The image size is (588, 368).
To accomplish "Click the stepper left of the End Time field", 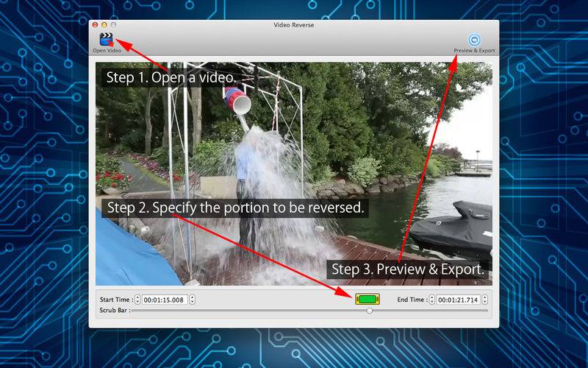I will point(432,300).
